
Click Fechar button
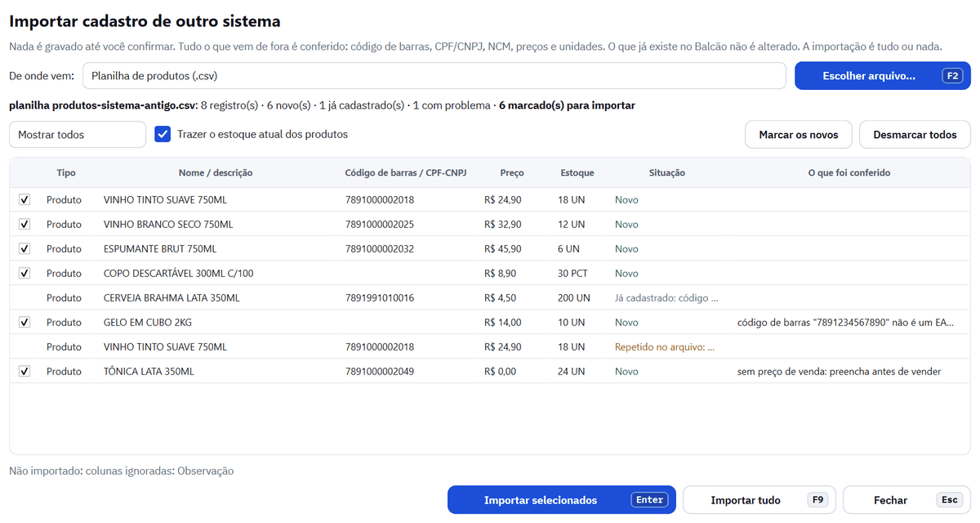coord(906,500)
